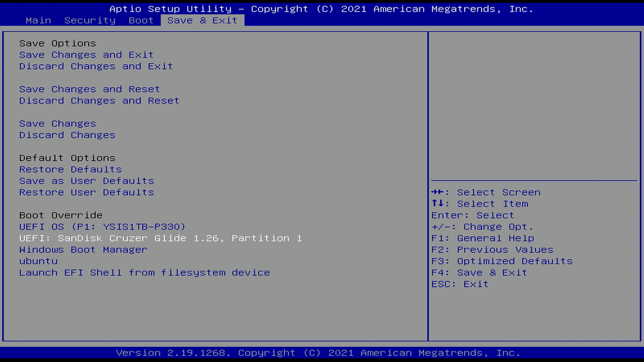
Task: Click the F1: General Help hint
Action: (483, 238)
